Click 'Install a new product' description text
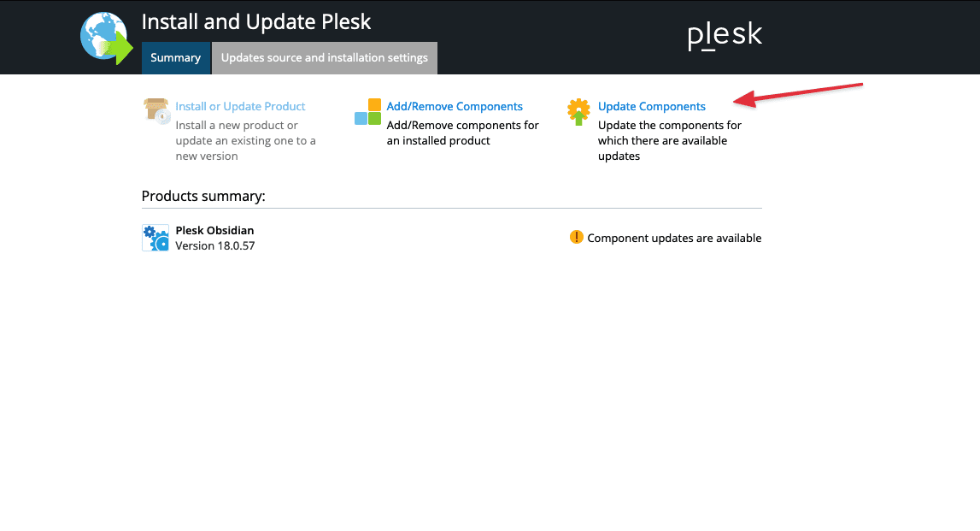Image resolution: width=980 pixels, height=531 pixels. (245, 141)
